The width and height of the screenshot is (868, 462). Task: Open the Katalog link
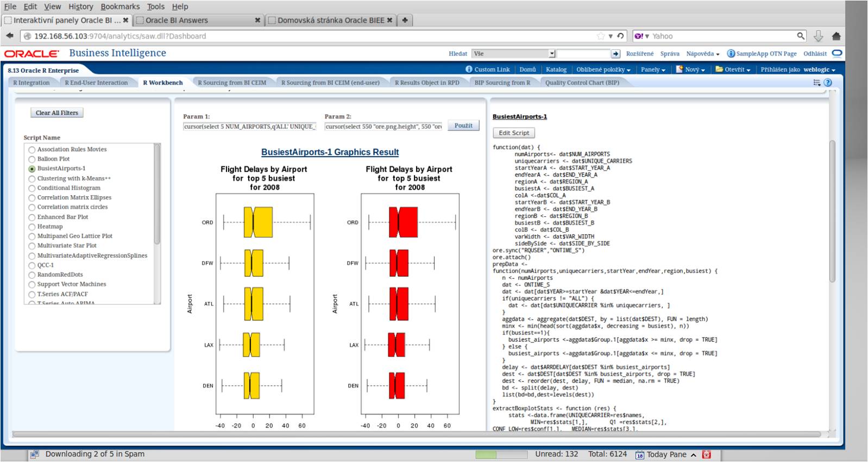tap(556, 70)
